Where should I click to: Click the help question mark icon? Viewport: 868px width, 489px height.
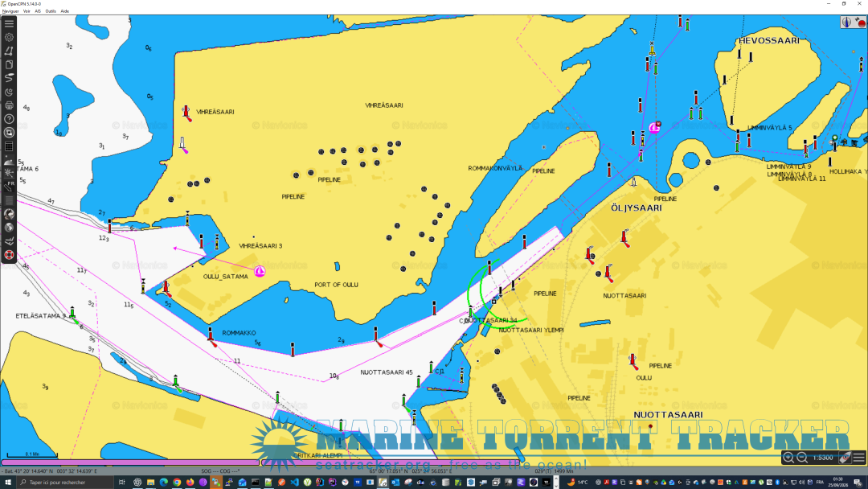tap(9, 118)
